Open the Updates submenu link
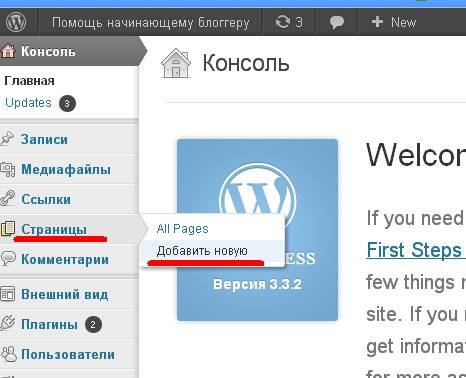The width and height of the screenshot is (466, 378). (28, 103)
